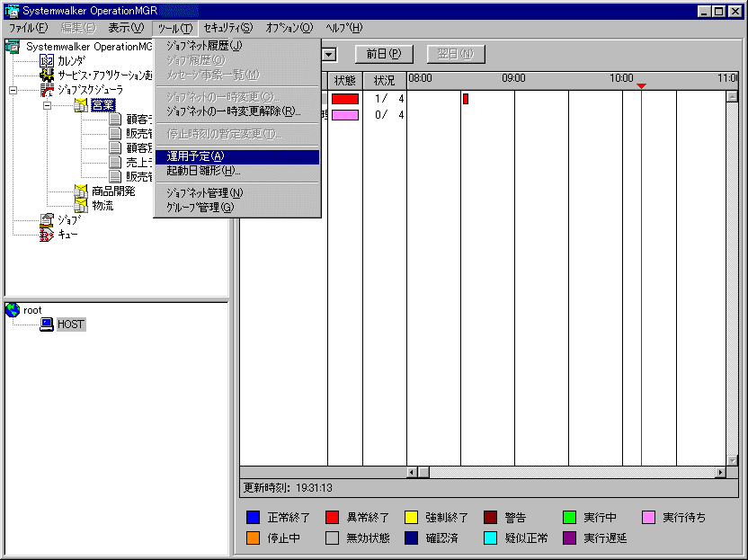Click the 売上 job net document icon
Screen dimensions: 748x560
[115, 162]
